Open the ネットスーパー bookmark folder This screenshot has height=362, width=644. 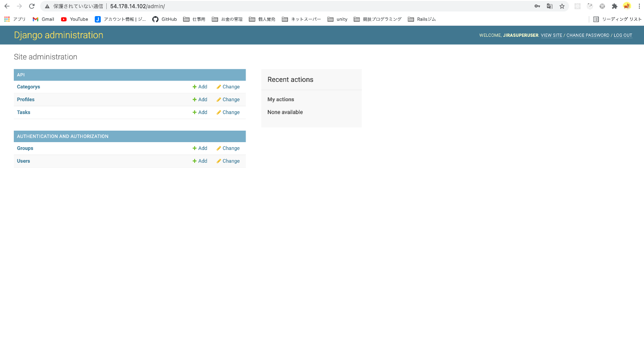[301, 19]
